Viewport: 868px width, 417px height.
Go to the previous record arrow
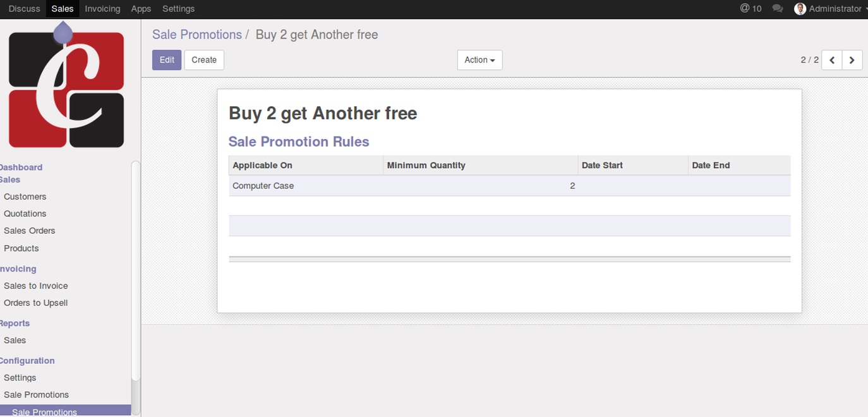point(832,60)
